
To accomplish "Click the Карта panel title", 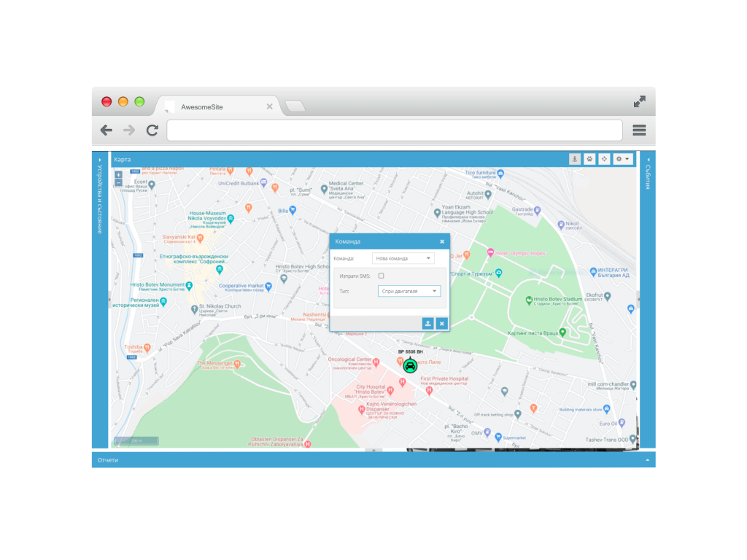I will point(123,160).
